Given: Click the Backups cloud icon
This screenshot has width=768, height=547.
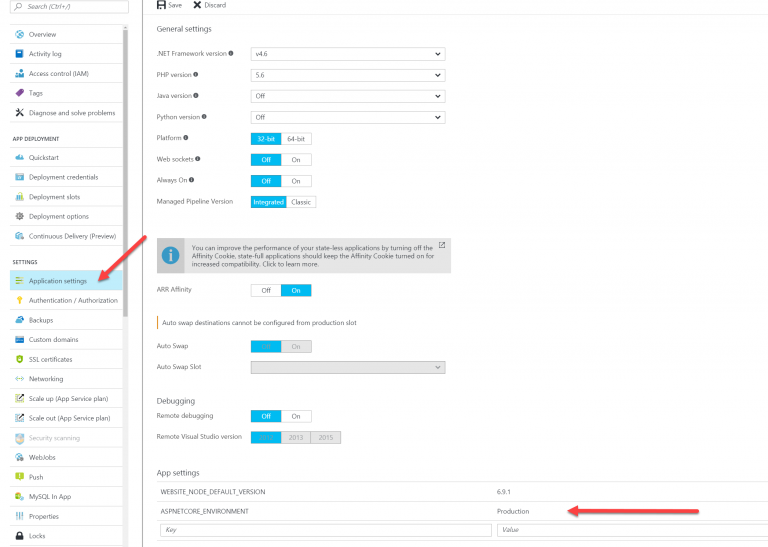Looking at the screenshot, I should tap(20, 320).
